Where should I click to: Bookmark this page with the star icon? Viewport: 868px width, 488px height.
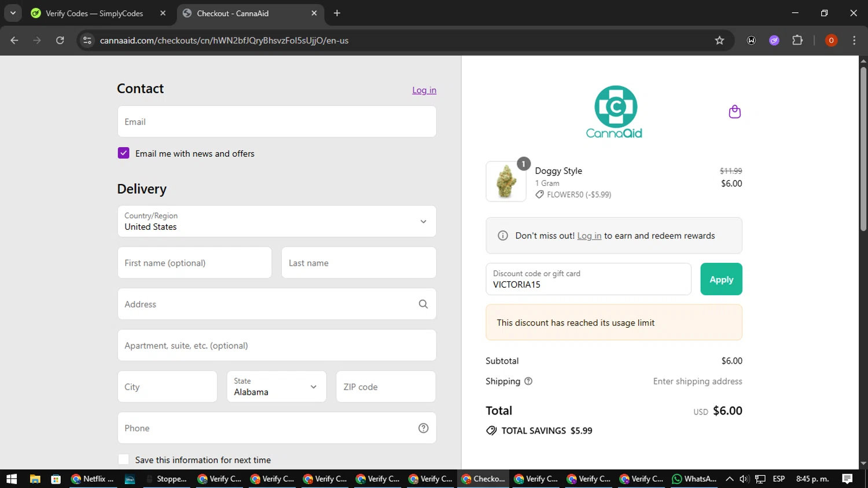pos(719,40)
